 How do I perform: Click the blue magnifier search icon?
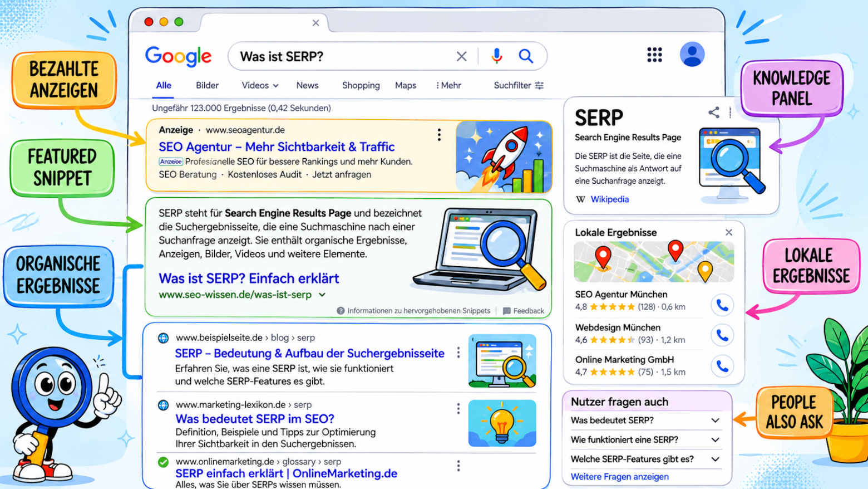click(526, 56)
